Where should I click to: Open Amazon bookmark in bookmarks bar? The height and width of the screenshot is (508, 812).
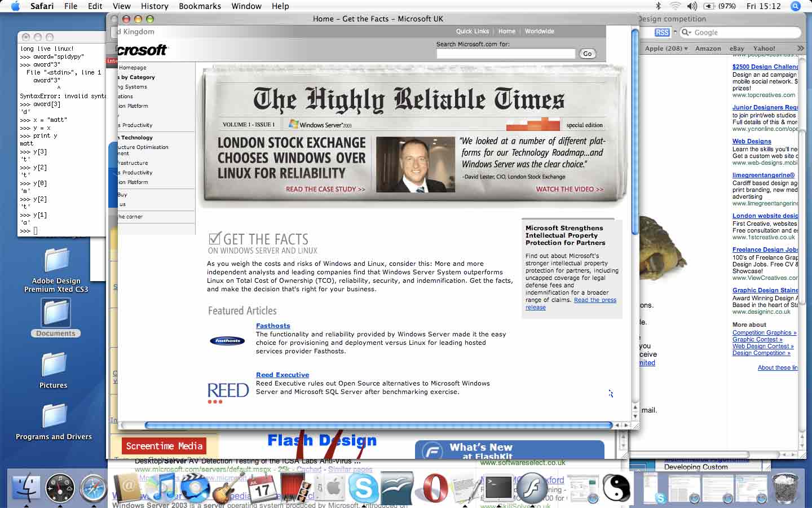(x=708, y=49)
